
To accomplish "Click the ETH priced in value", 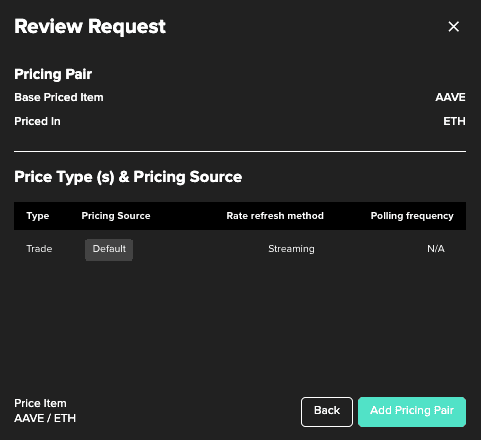I will pyautogui.click(x=454, y=121).
